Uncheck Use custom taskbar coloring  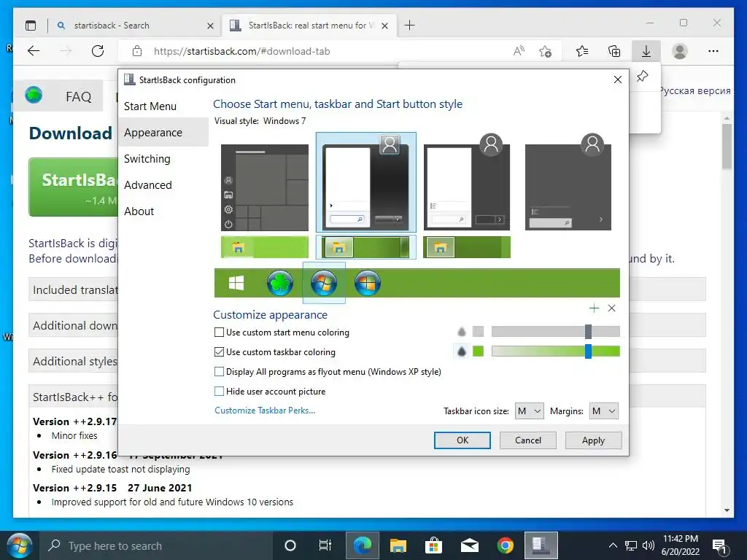(219, 352)
